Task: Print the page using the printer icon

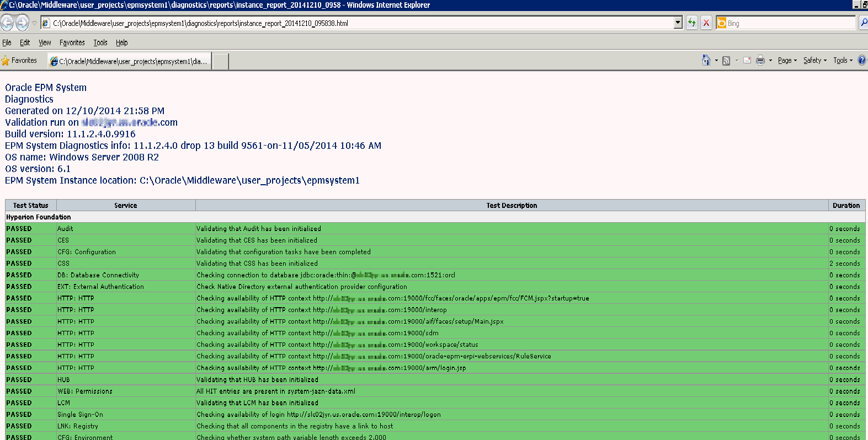Action: (760, 60)
